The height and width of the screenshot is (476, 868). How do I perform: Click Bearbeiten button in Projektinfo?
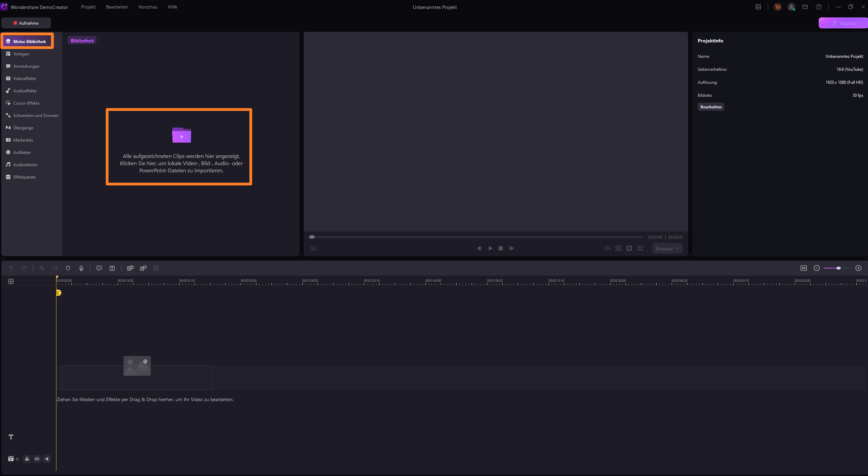coord(711,107)
